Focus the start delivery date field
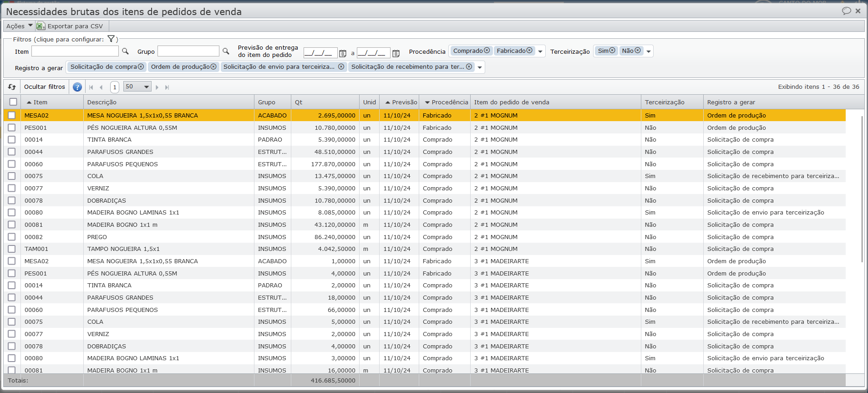Viewport: 868px width, 393px height. pos(320,53)
